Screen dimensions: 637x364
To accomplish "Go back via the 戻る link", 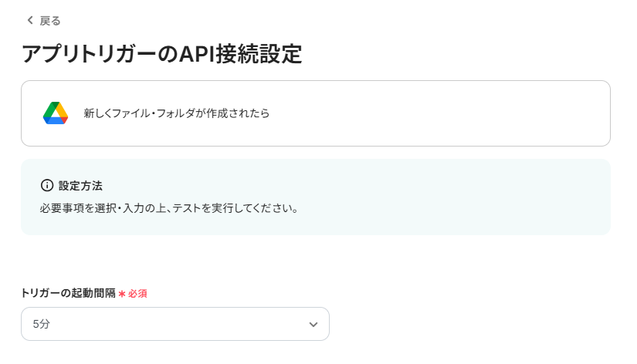I will [50, 21].
